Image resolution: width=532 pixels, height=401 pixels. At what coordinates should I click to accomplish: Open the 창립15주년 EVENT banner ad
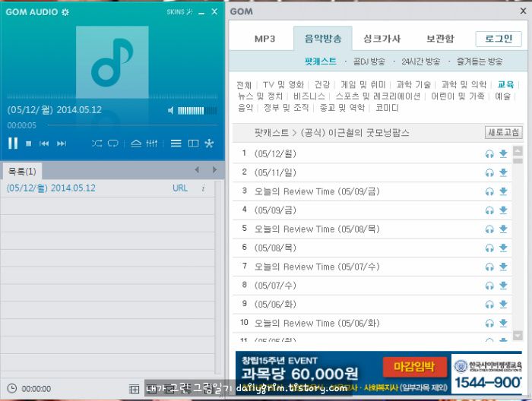click(x=378, y=373)
